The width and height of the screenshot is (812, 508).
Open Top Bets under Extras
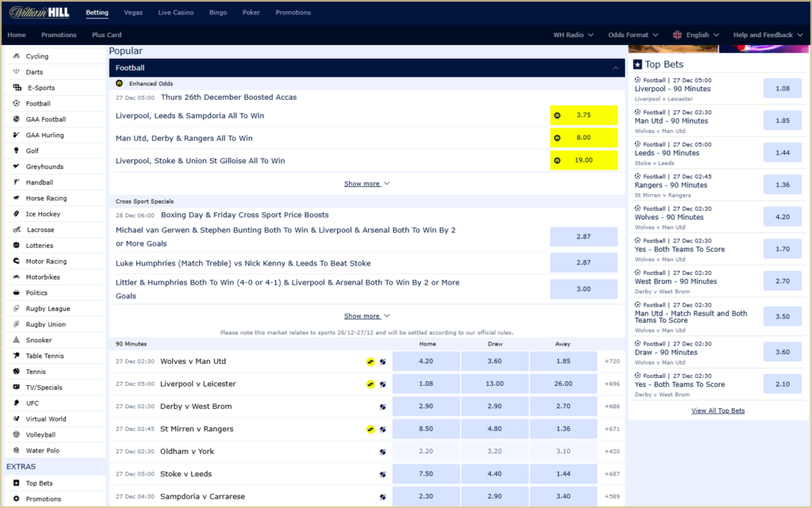[x=40, y=483]
